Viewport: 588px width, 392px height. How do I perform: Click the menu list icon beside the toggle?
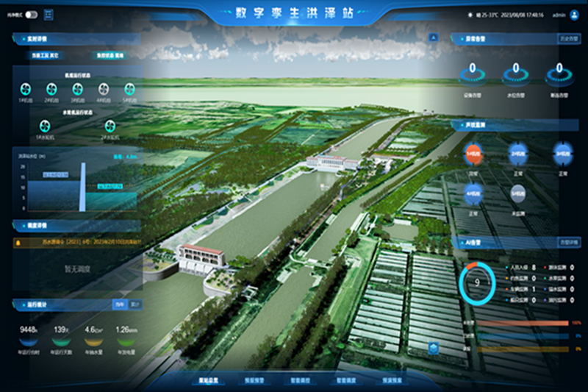(x=49, y=14)
